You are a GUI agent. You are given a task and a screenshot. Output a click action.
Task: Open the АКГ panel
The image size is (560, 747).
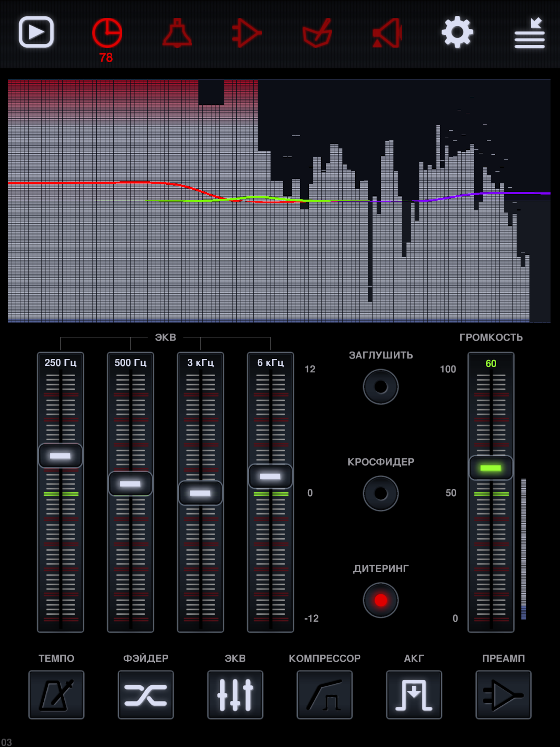(414, 695)
